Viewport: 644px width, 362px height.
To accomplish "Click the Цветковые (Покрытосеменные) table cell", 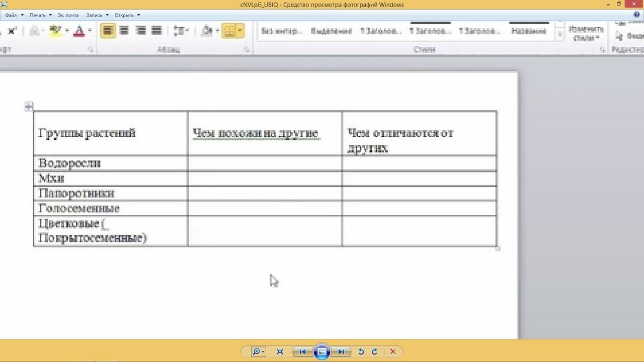I will tap(111, 231).
